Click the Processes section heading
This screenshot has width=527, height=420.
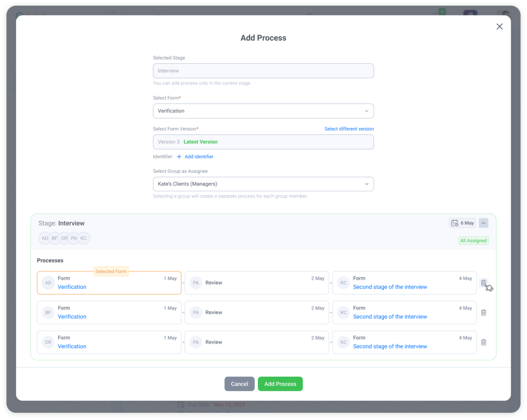(x=50, y=260)
